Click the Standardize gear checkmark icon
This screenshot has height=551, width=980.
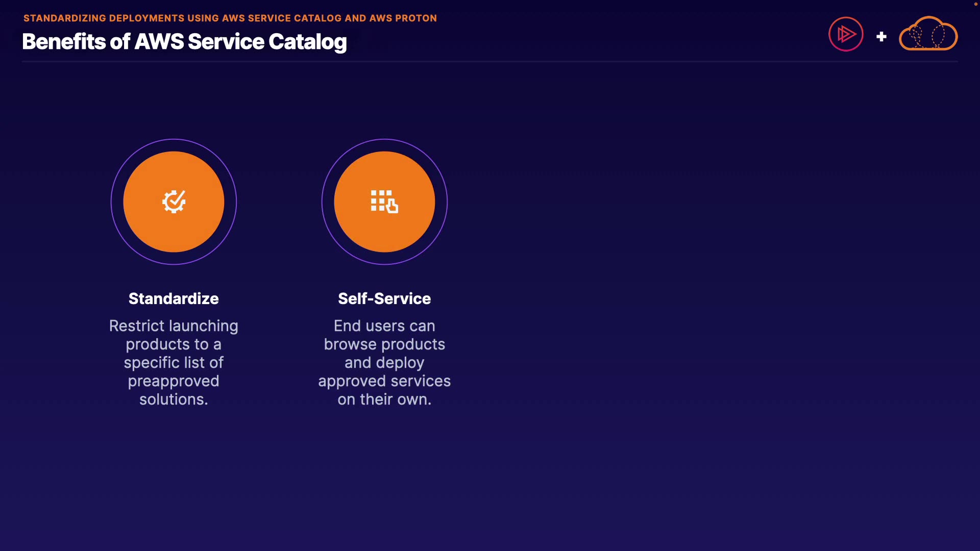(x=174, y=202)
